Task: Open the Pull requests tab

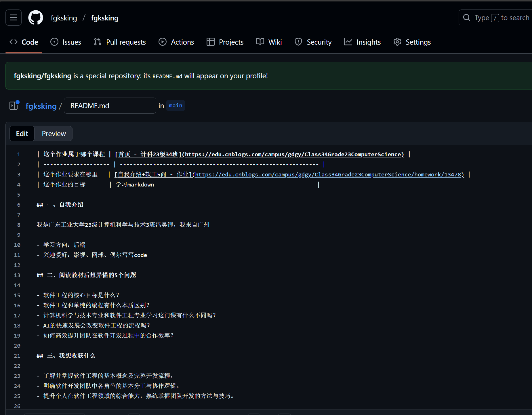Action: tap(120, 42)
